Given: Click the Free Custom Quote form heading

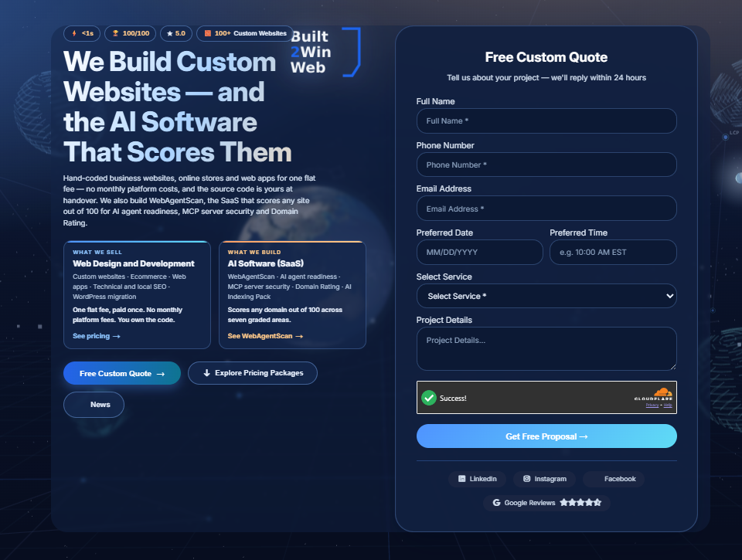Looking at the screenshot, I should 546,57.
